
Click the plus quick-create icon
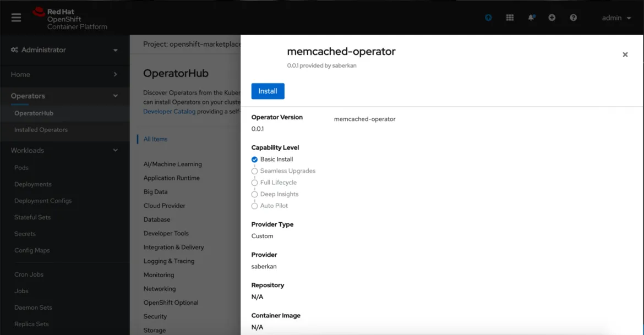(552, 17)
